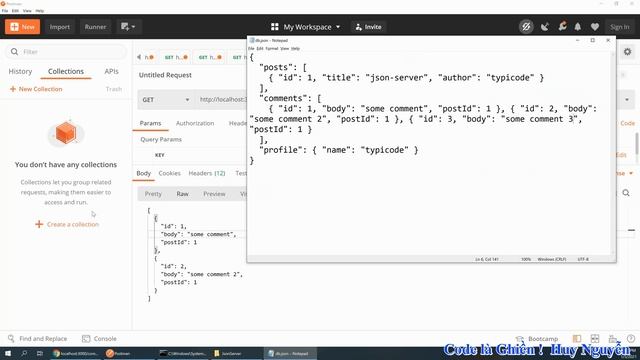Open the wrench settings icon
This screenshot has height=360, width=640.
[x=562, y=27]
